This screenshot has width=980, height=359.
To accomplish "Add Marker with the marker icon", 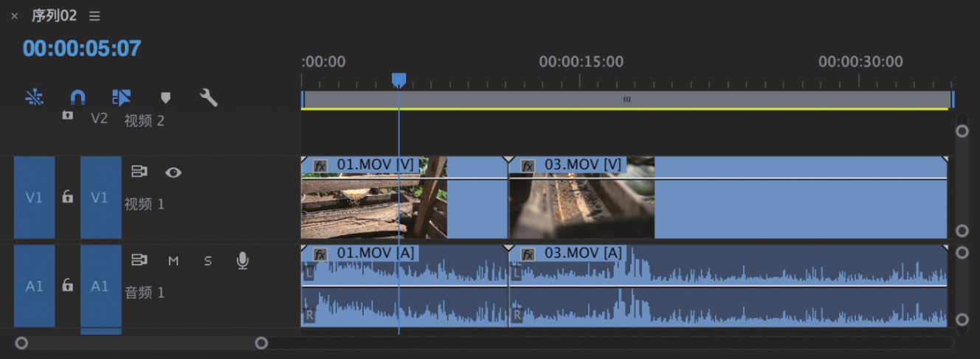I will (165, 97).
